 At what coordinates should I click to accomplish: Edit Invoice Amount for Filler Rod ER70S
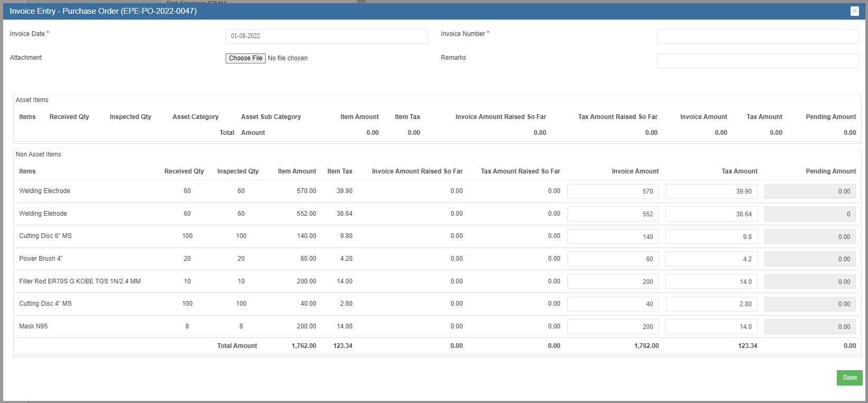(x=612, y=282)
